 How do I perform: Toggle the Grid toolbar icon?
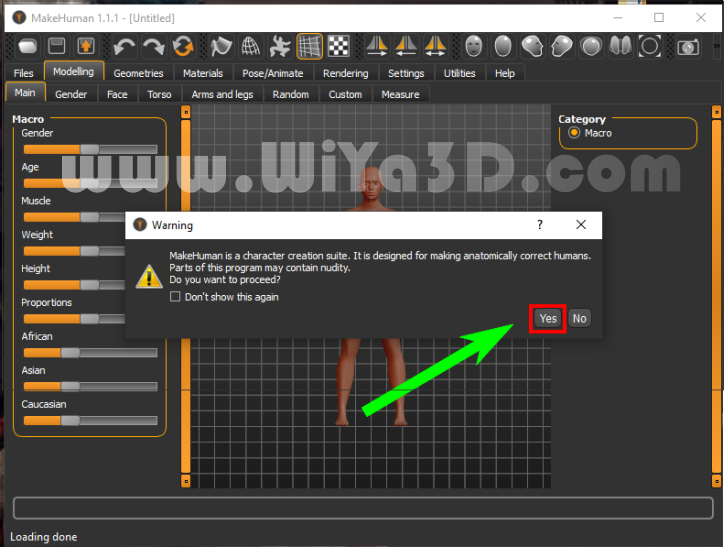pos(309,47)
